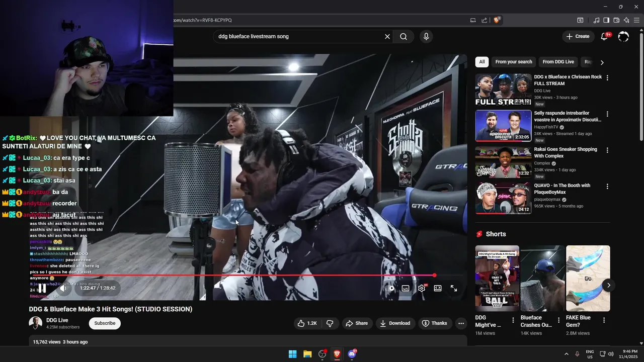
Task: Open the Brave Wallet icon
Action: (616, 20)
